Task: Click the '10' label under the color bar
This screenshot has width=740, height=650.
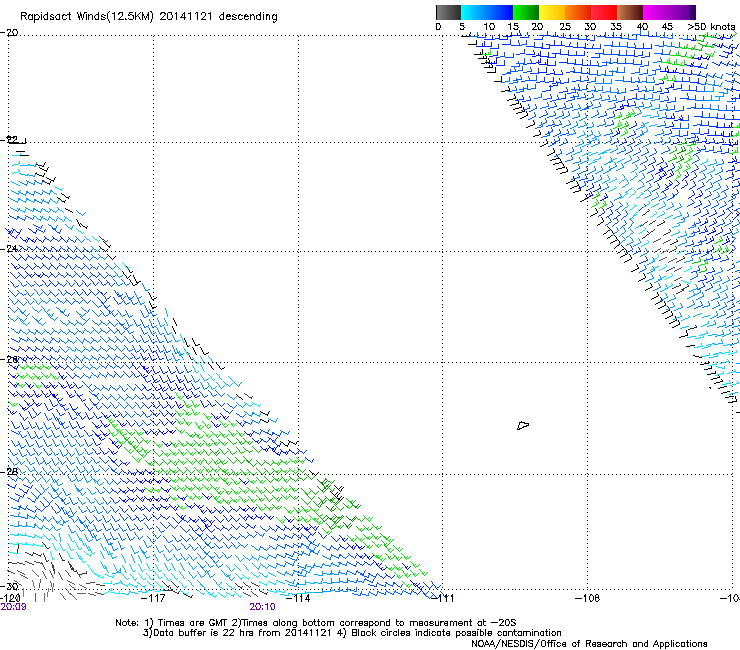Action: pos(489,27)
